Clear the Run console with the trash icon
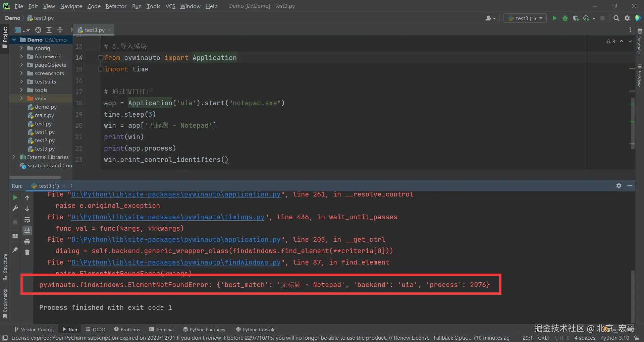The image size is (644, 342). coord(27,252)
